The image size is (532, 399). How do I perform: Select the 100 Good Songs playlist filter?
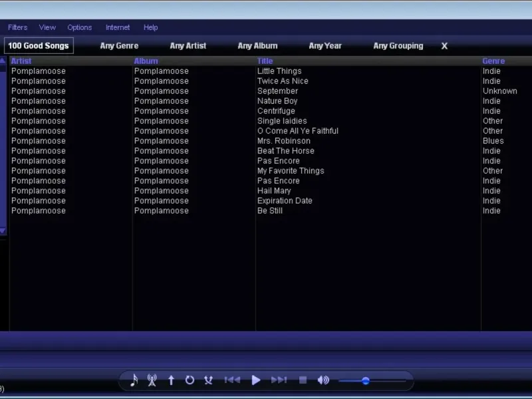click(x=39, y=46)
